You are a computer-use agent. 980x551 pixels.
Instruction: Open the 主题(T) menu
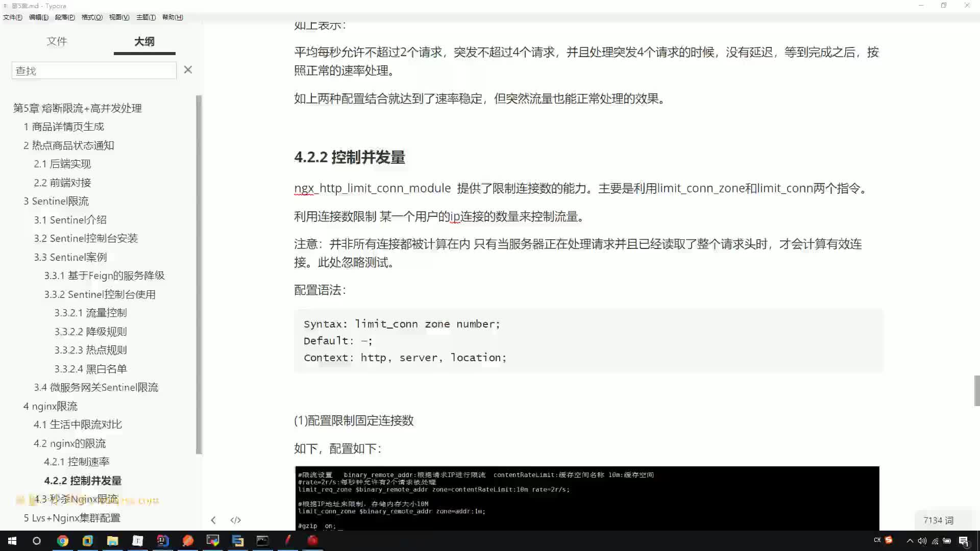[146, 17]
